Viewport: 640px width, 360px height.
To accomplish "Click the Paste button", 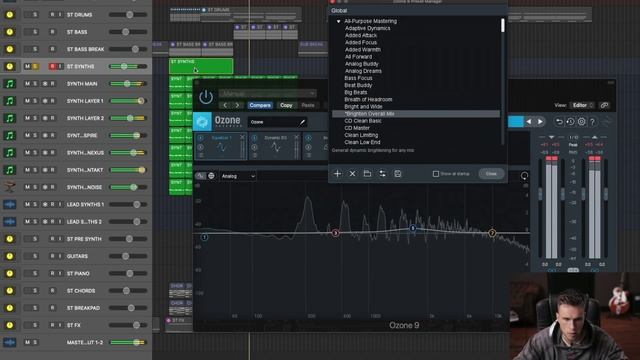I will click(308, 105).
